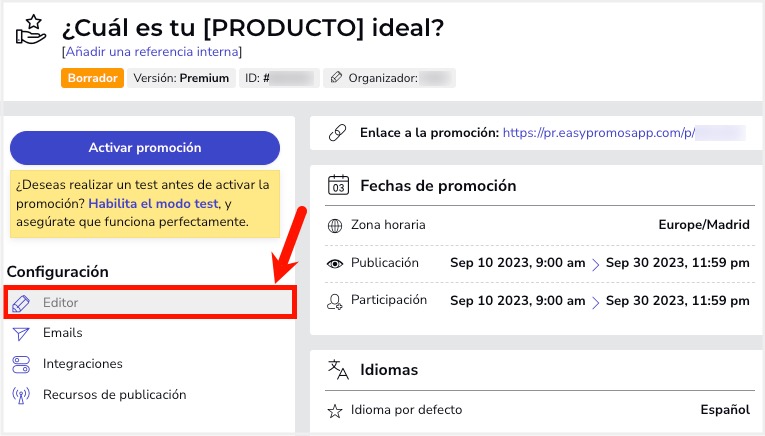
Task: Open the pr.easypromosapp.com promotion URL
Action: (599, 133)
